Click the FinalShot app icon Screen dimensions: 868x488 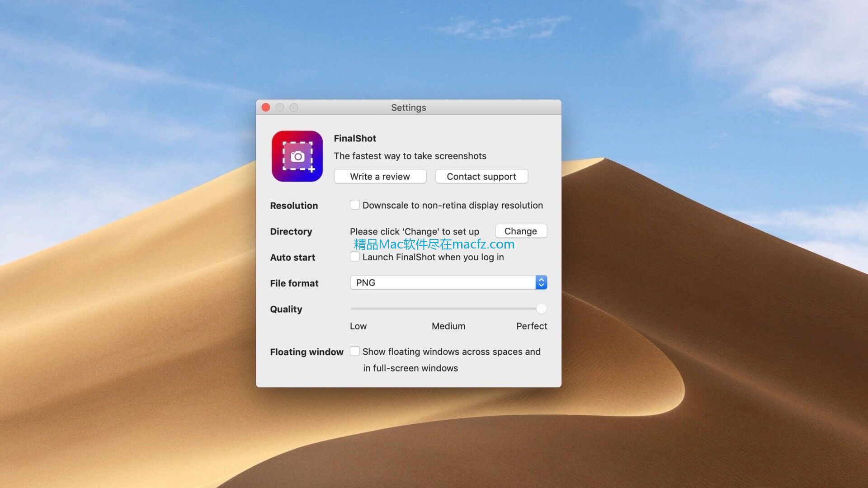tap(297, 156)
